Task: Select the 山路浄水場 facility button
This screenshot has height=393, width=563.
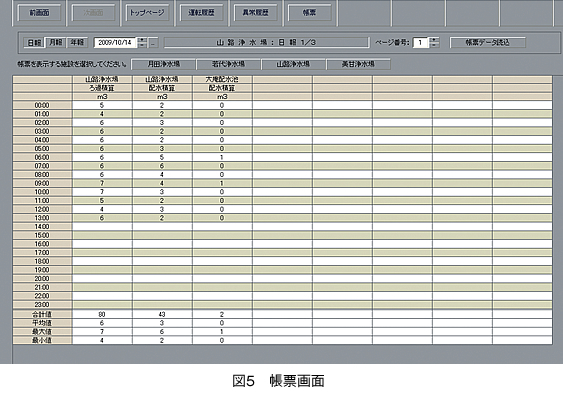Action: (293, 64)
